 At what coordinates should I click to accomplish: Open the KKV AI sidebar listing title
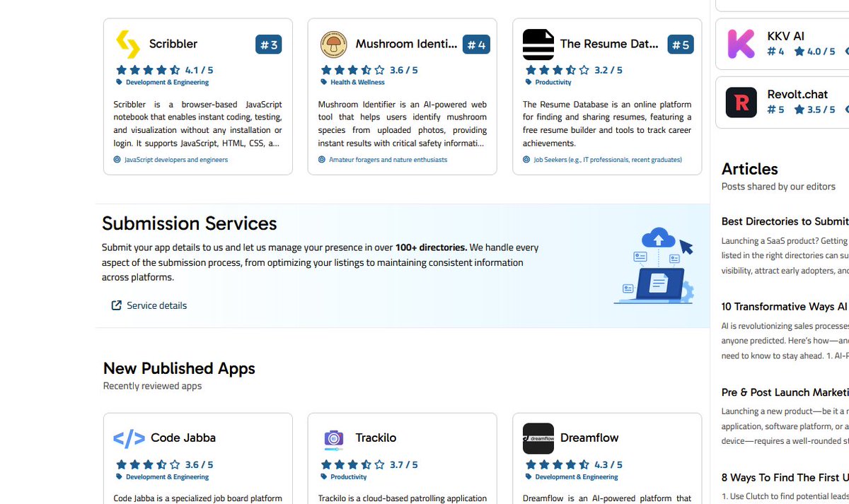click(785, 36)
